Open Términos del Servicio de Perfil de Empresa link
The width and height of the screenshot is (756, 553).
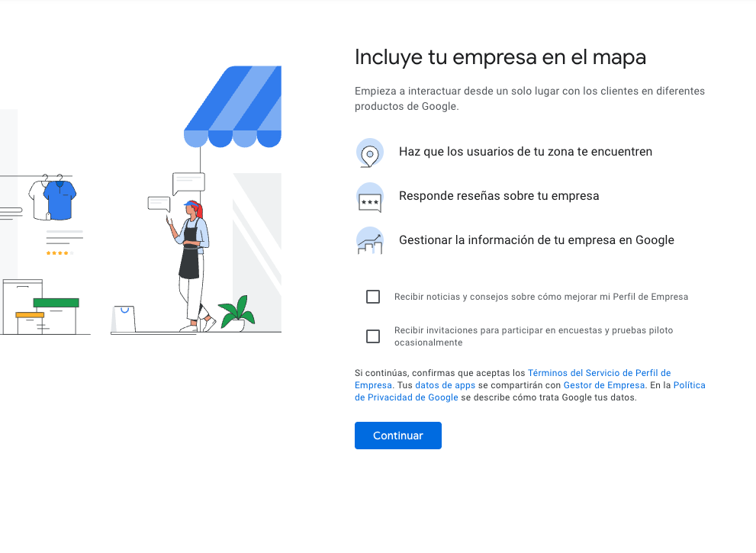click(513, 379)
